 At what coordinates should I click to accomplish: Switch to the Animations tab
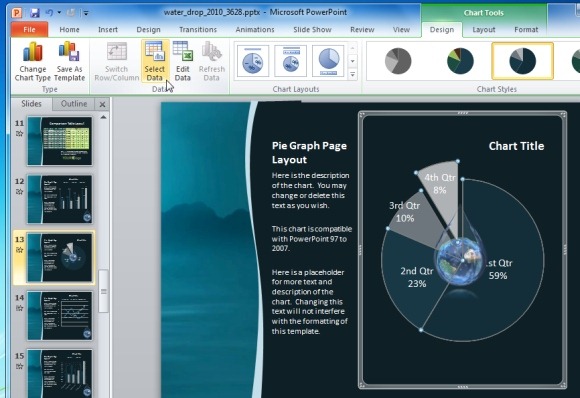(255, 30)
